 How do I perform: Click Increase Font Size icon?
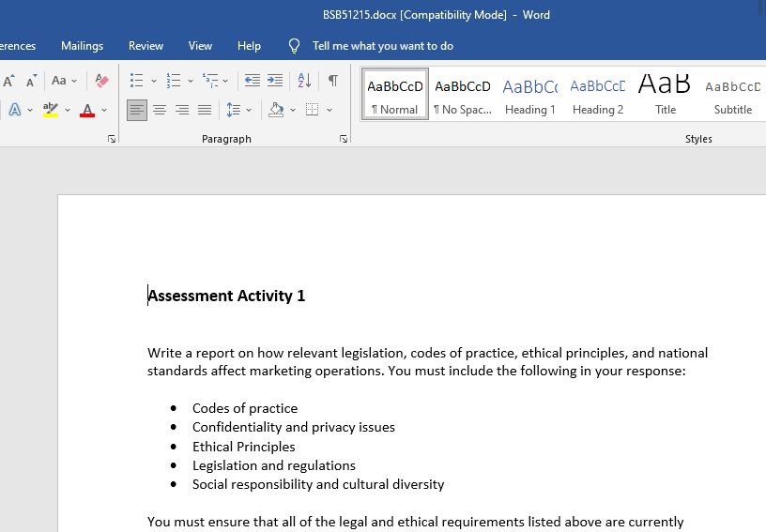pyautogui.click(x=9, y=81)
